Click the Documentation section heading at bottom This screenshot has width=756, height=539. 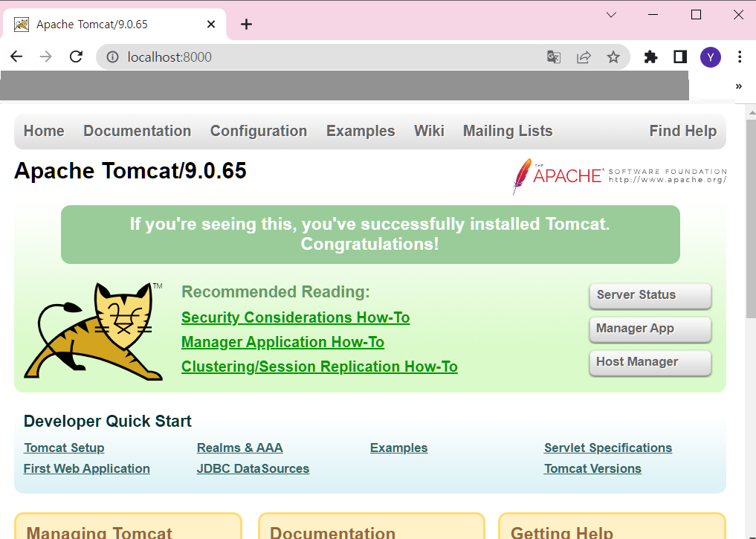click(333, 532)
